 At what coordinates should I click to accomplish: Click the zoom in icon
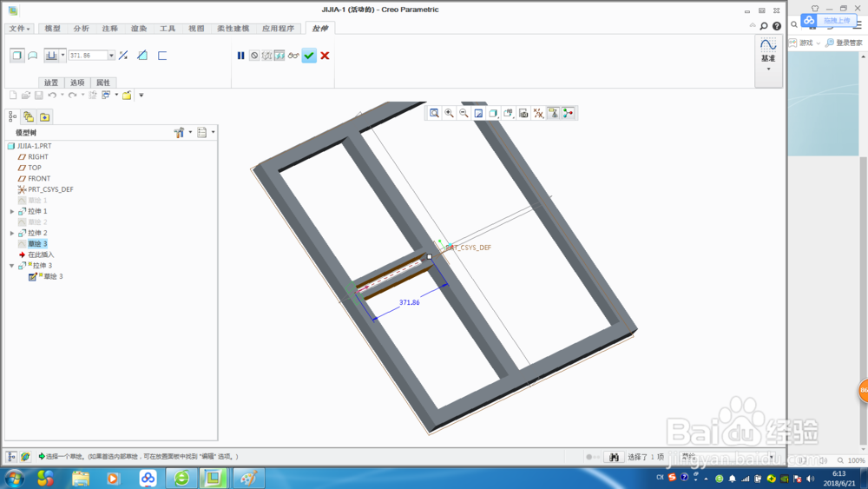coord(449,113)
